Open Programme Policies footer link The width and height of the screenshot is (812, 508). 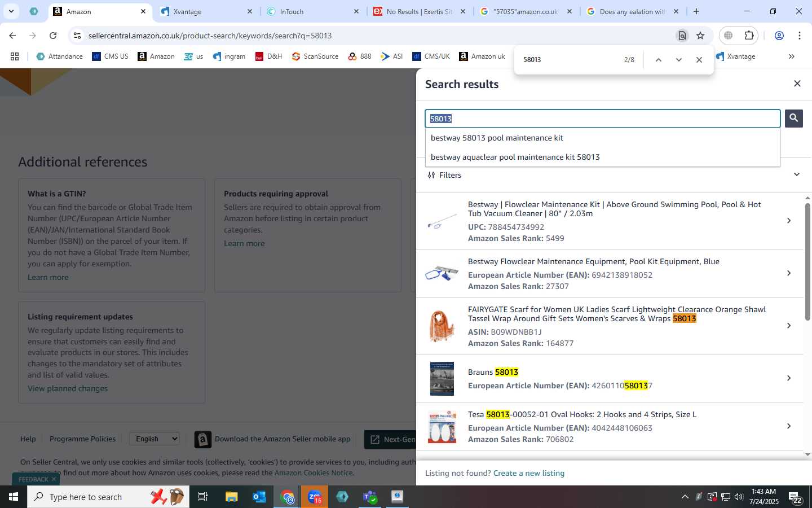[82, 439]
